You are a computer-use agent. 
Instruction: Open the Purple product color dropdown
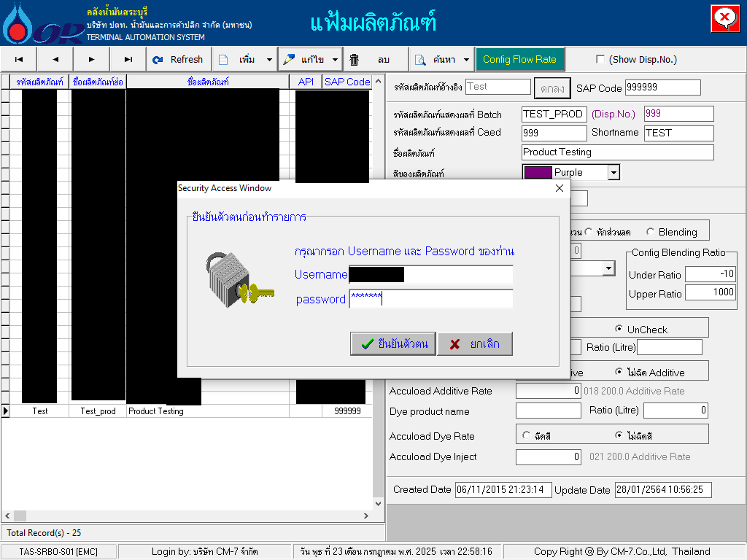click(614, 173)
